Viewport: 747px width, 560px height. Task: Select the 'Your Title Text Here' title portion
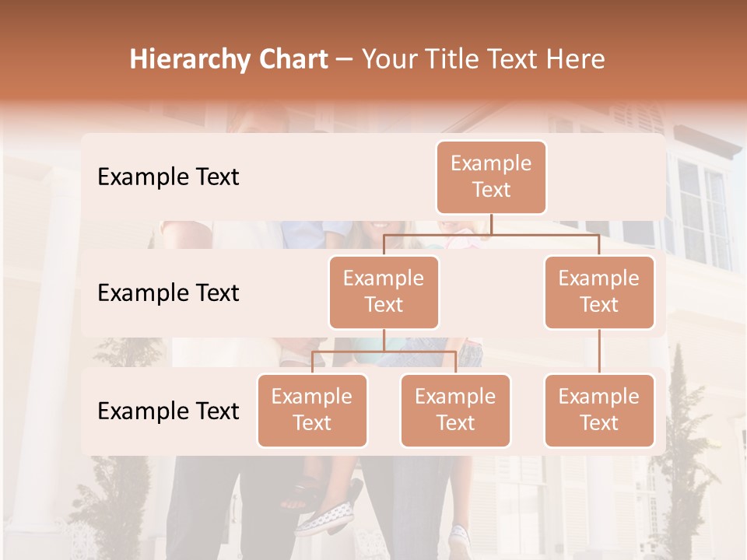(483, 59)
